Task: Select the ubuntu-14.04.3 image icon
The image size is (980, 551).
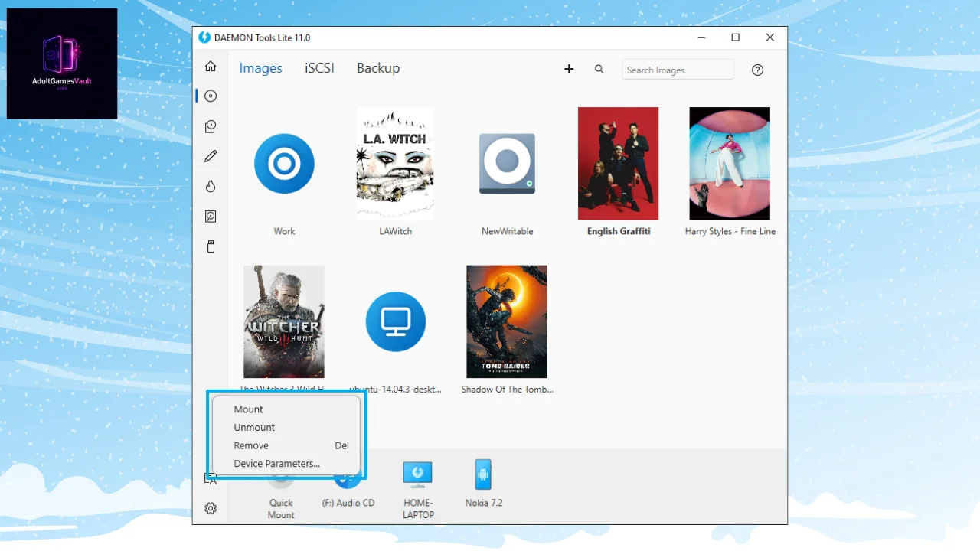Action: point(396,321)
